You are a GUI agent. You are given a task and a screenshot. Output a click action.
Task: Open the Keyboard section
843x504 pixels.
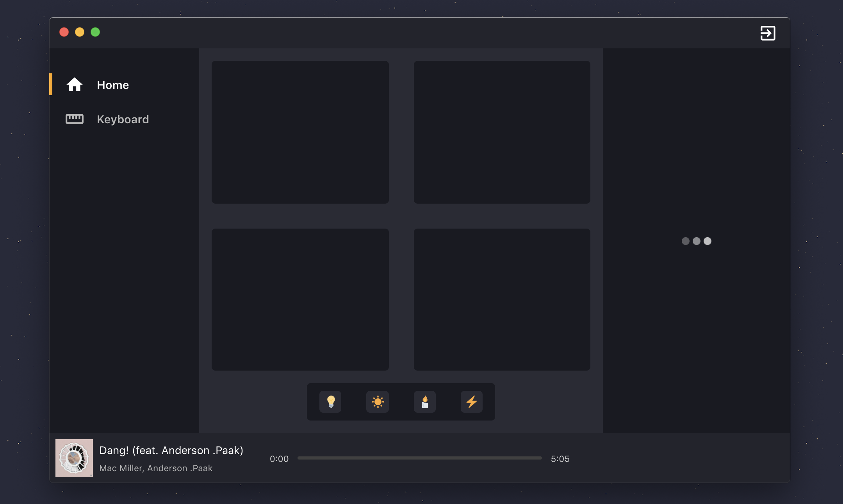(123, 119)
